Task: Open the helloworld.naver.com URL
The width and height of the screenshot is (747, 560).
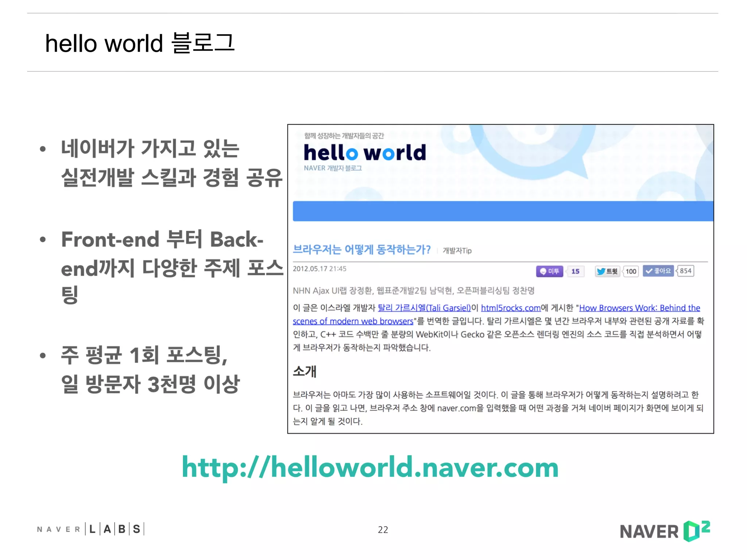Action: (x=370, y=468)
